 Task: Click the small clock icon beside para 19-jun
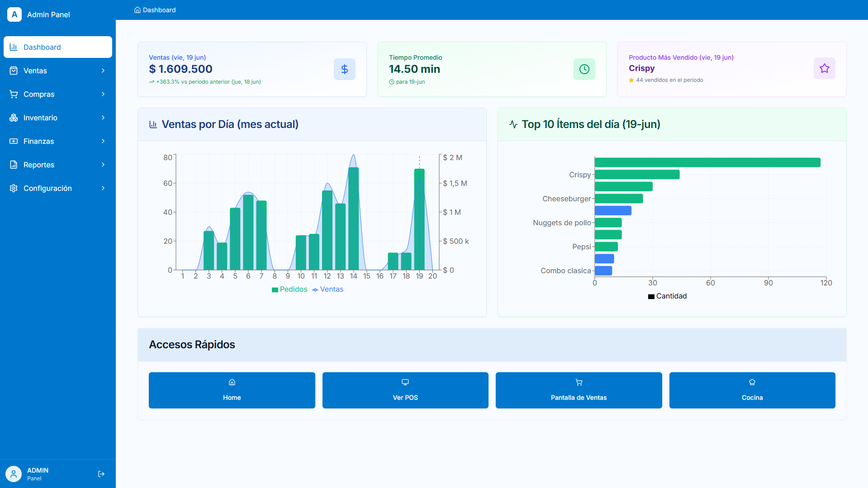click(x=392, y=82)
